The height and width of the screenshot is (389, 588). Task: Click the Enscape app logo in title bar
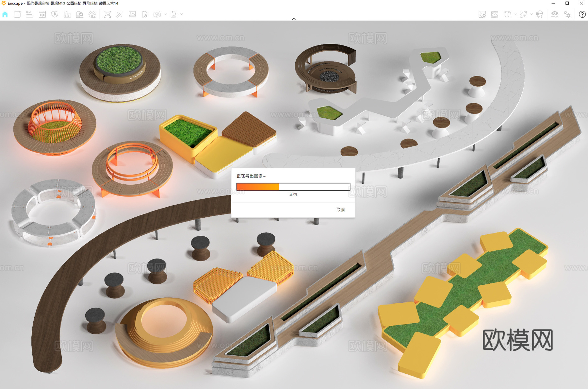pyautogui.click(x=4, y=3)
